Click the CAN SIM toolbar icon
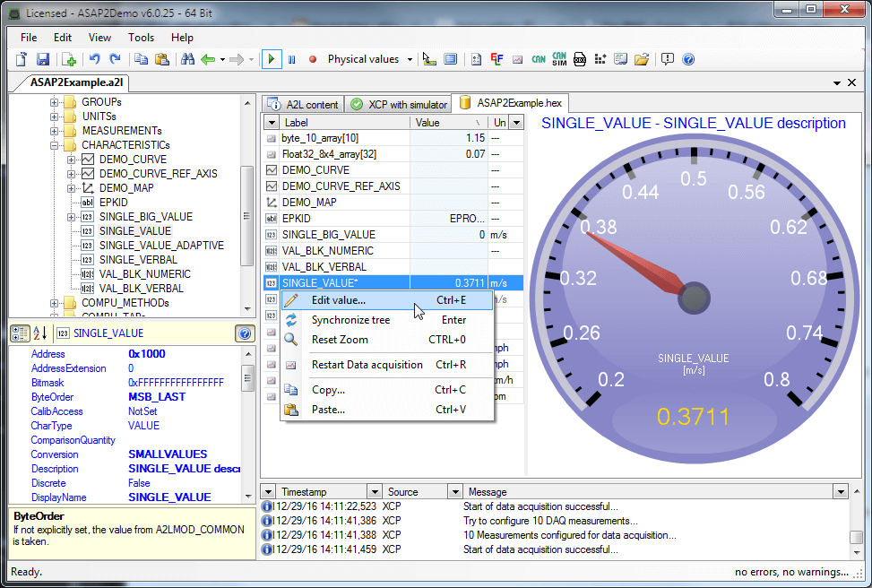This screenshot has width=872, height=588. [x=559, y=59]
